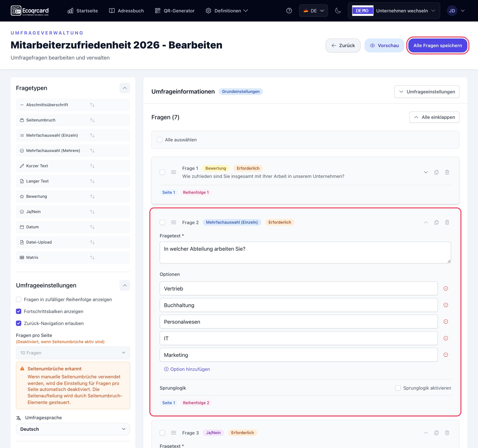Image resolution: width=478 pixels, height=448 pixels.
Task: Click the Fragetext field of Frage 2
Action: click(305, 252)
